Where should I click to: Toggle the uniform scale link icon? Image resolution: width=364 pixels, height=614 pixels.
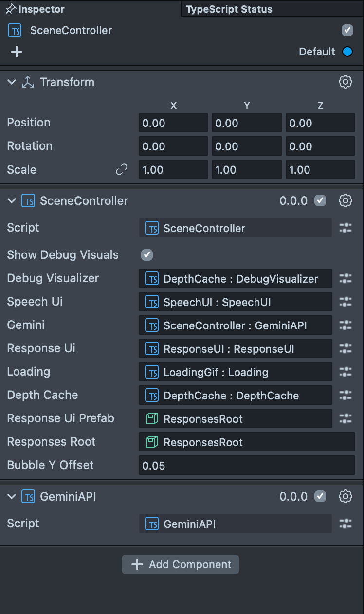pos(121,169)
